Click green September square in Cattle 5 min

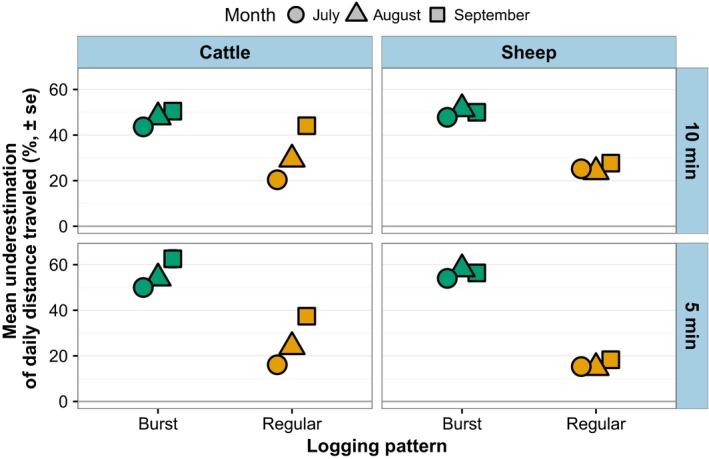pos(172,259)
